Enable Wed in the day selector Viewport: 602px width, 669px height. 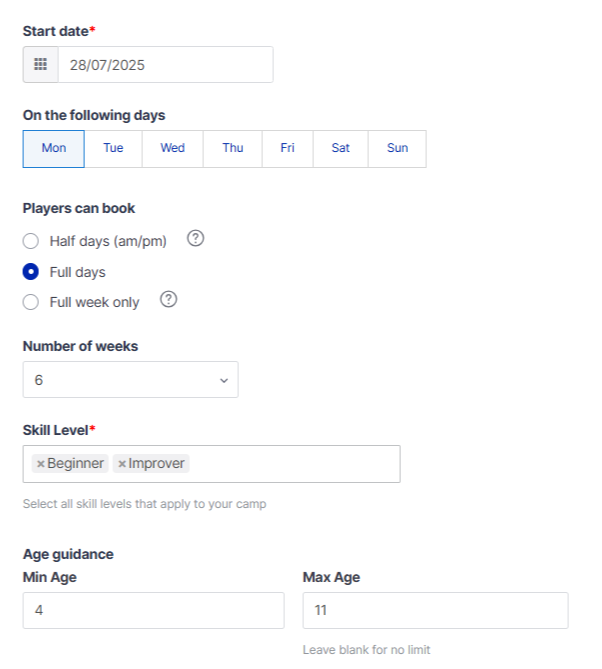click(x=172, y=149)
